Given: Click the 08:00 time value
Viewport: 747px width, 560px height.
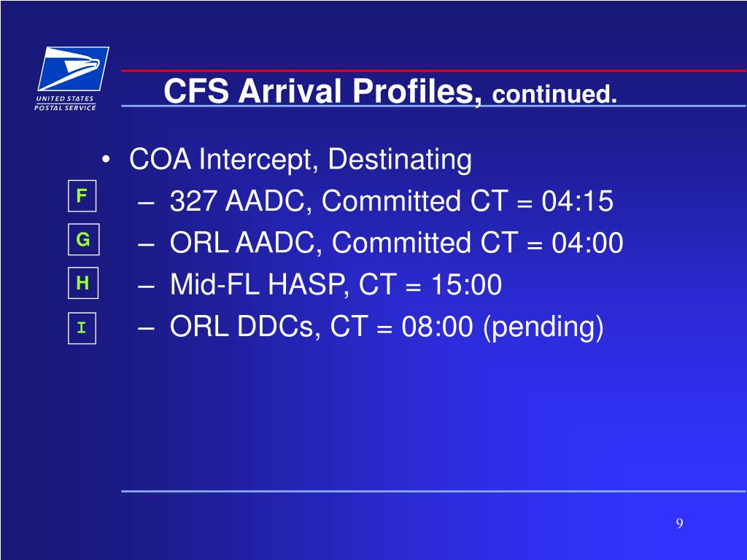Looking at the screenshot, I should pyautogui.click(x=438, y=327).
